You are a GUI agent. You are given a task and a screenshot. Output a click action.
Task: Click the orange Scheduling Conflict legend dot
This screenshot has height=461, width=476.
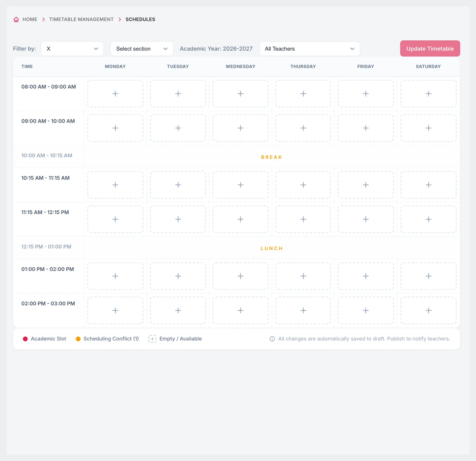pos(78,339)
